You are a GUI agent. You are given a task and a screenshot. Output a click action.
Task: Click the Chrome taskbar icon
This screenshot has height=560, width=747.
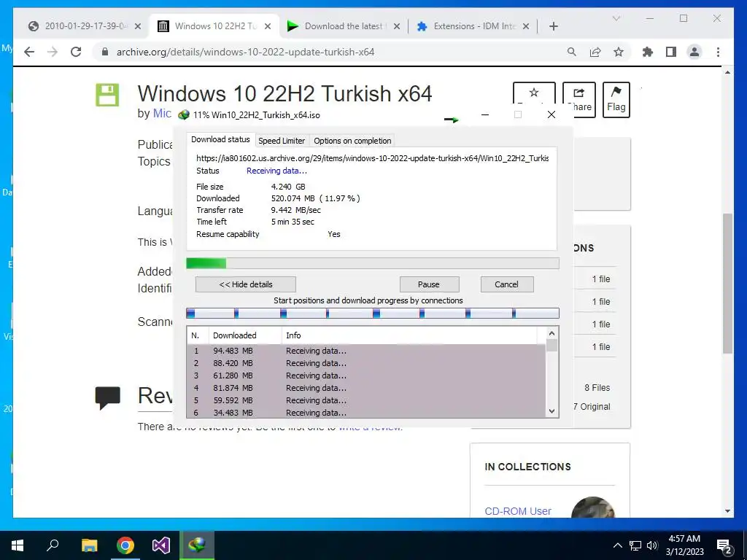pyautogui.click(x=125, y=545)
